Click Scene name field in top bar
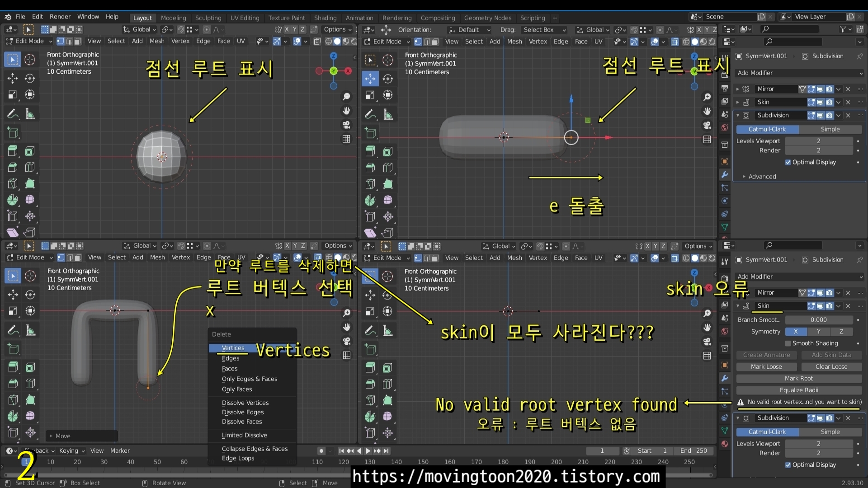The height and width of the screenshot is (488, 868). click(x=730, y=17)
